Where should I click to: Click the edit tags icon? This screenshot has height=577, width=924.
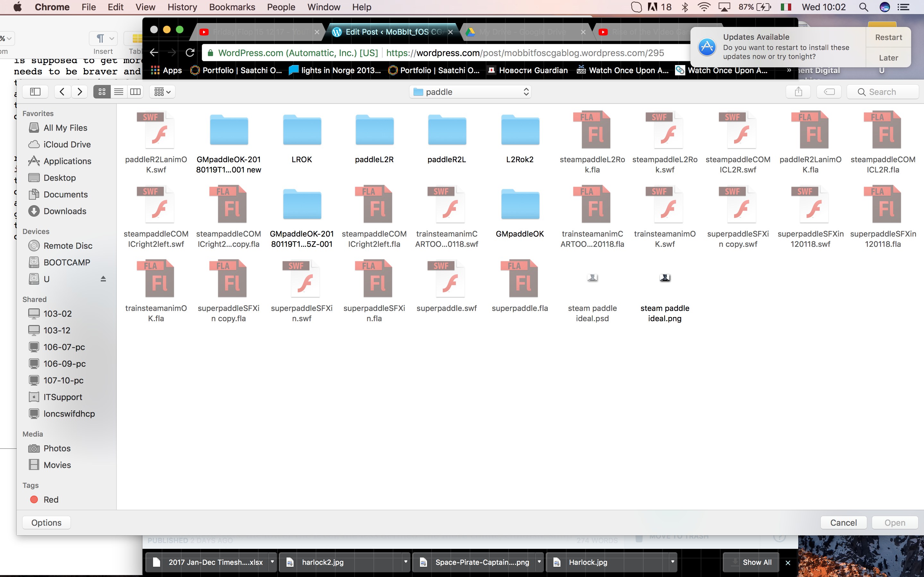(829, 92)
